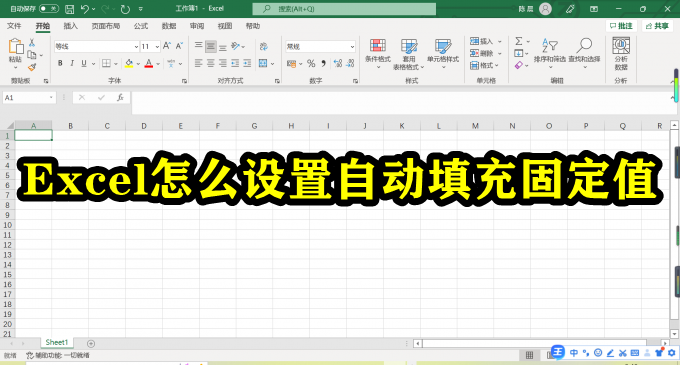Click the Comments (批注) button
Image resolution: width=680 pixels, height=365 pixels.
point(621,26)
